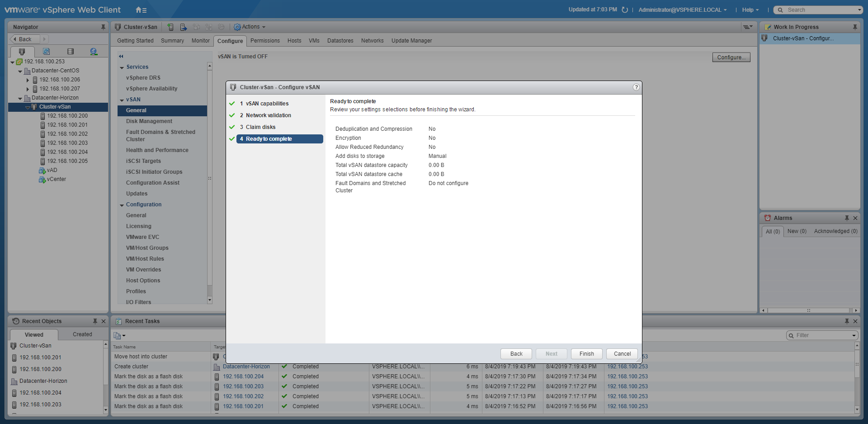
Task: Click the configuration sidebar scroll down arrow
Action: click(x=209, y=300)
